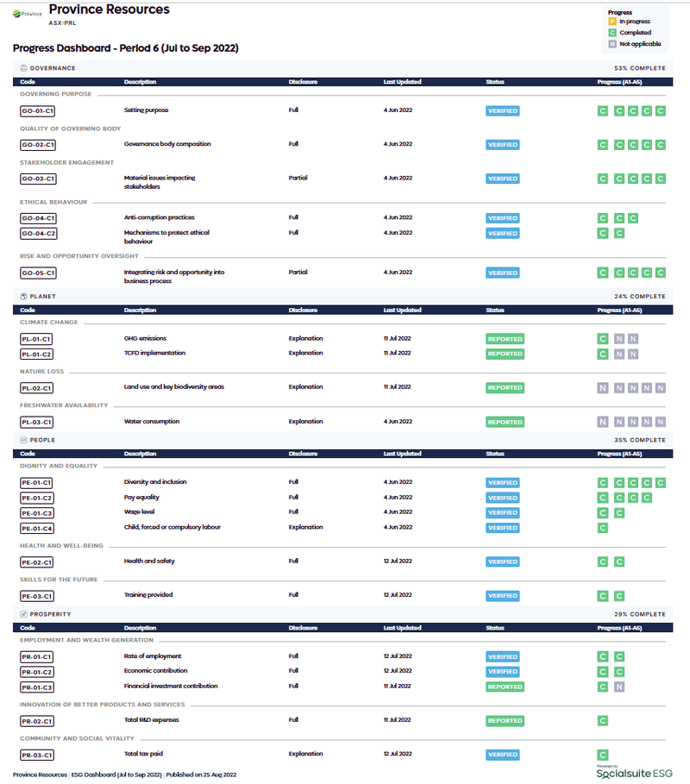Click the Prosperity table Code column header
690x784 pixels.
[28, 628]
